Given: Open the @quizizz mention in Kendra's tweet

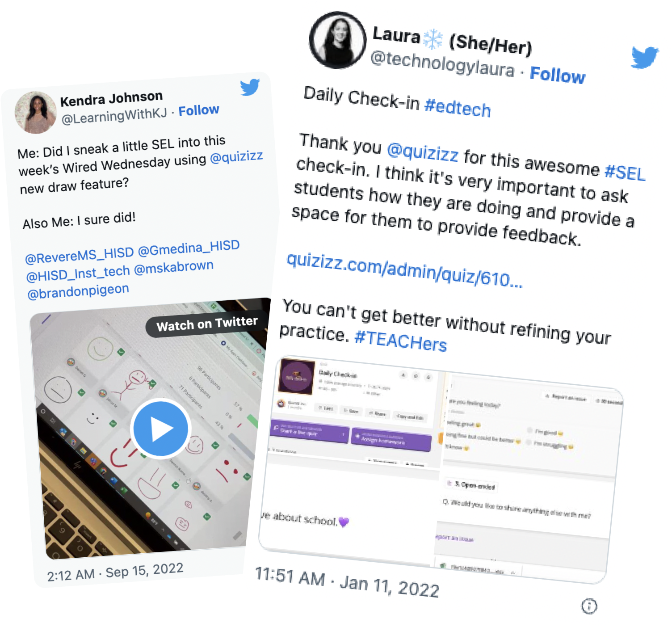Looking at the screenshot, I should point(236,157).
